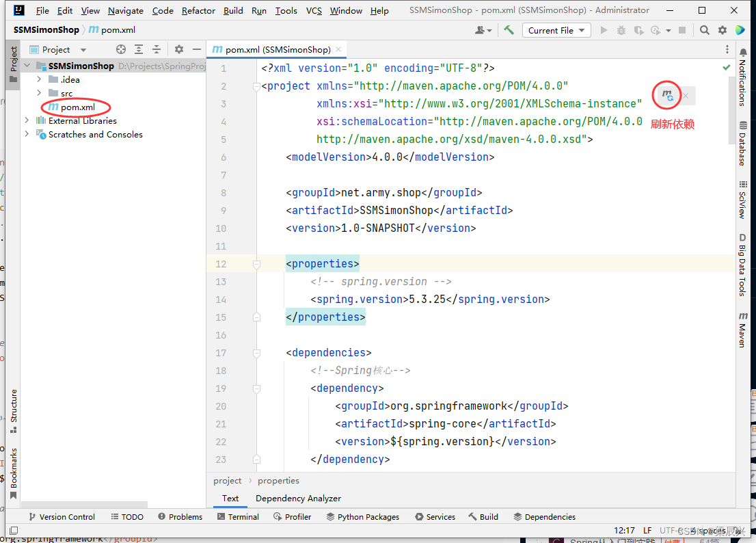Click the 12:17 caret position indicator
Screen dimensions: 756x543
point(624,531)
